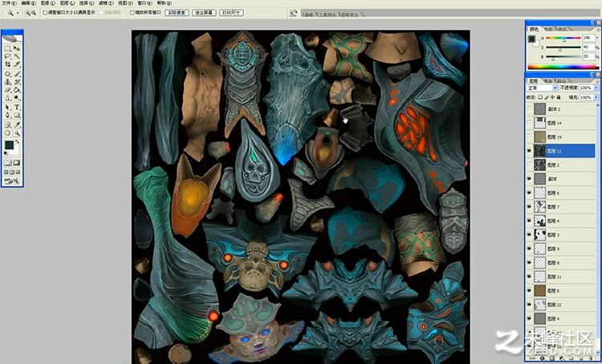
Task: Click the zoom-out mode icon in options bar
Action: tap(34, 13)
